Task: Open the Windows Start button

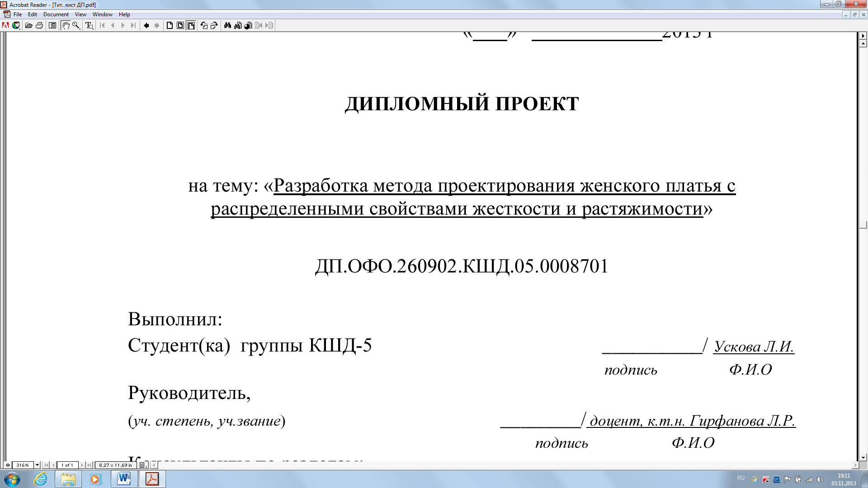Action: [12, 479]
